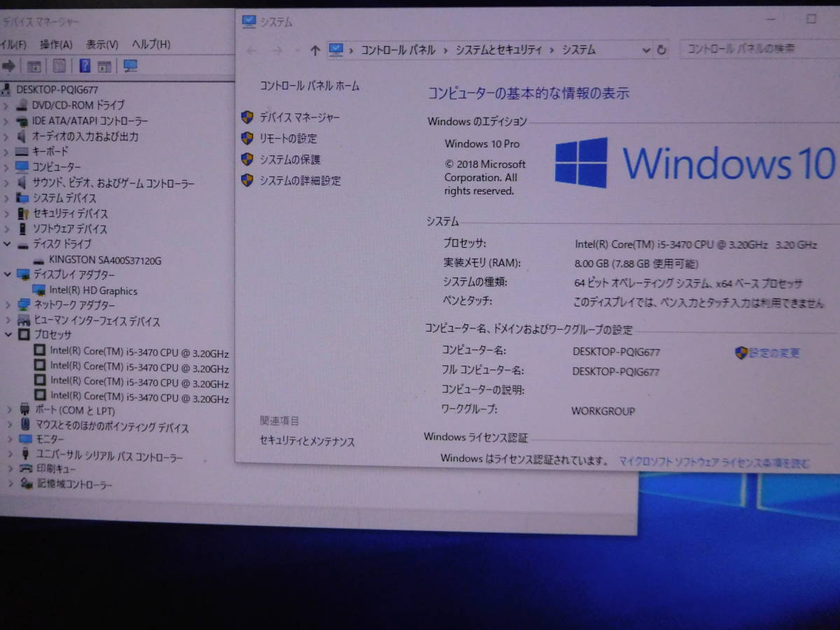The height and width of the screenshot is (630, 840).
Task: Open the リモートの設定 link
Action: tap(288, 139)
